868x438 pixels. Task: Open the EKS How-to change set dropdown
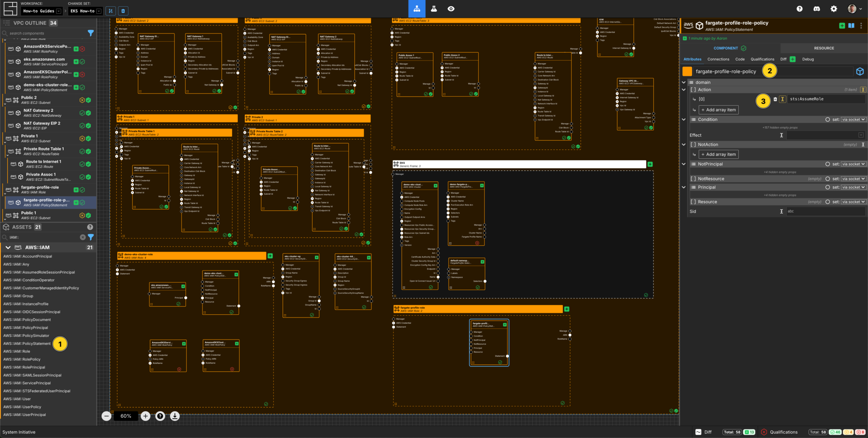(85, 11)
